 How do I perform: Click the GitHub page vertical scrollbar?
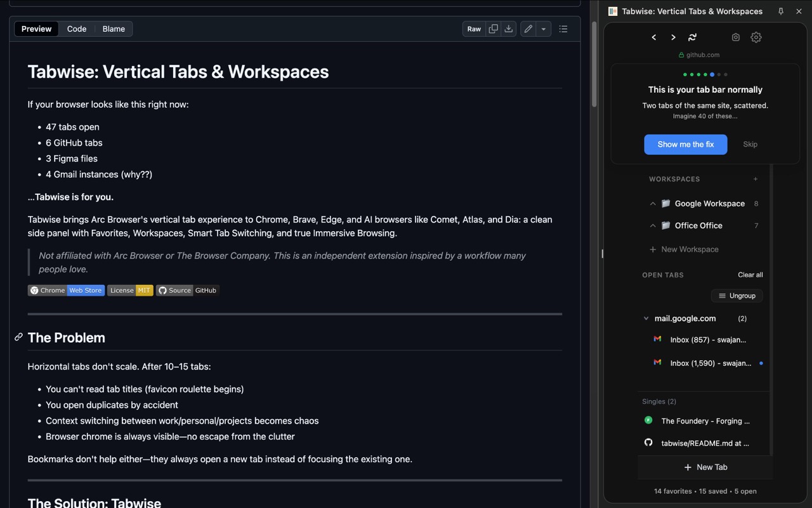point(594,63)
